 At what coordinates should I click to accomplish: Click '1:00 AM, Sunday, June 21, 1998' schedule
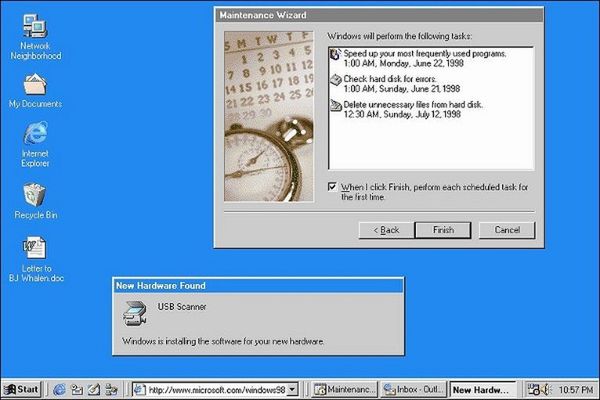pos(401,89)
